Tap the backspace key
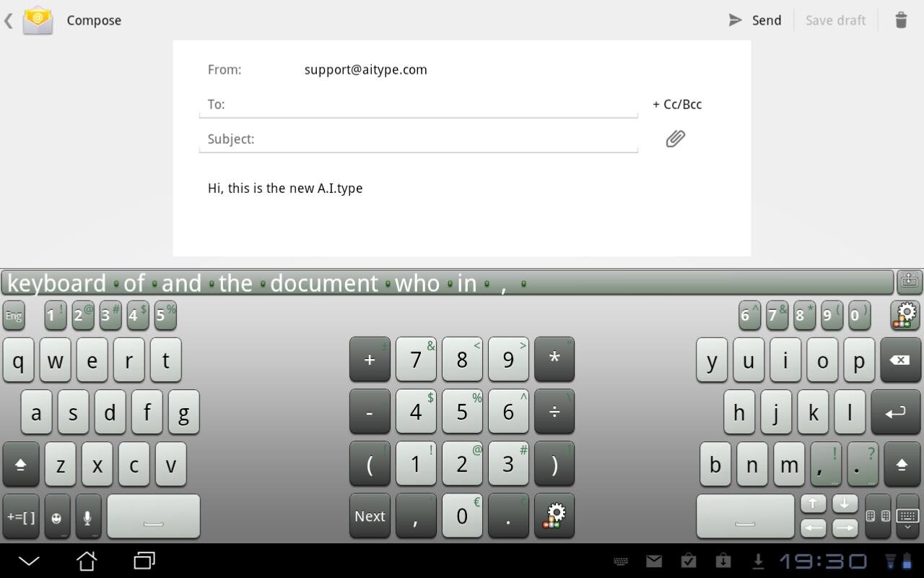This screenshot has width=924, height=578. pos(900,360)
